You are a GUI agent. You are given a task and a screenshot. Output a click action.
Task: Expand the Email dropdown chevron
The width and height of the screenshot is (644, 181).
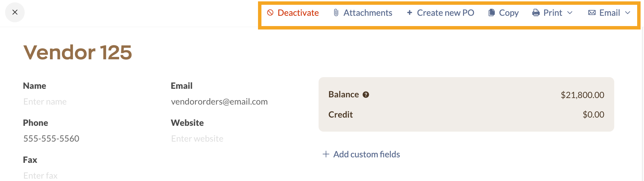click(x=628, y=13)
